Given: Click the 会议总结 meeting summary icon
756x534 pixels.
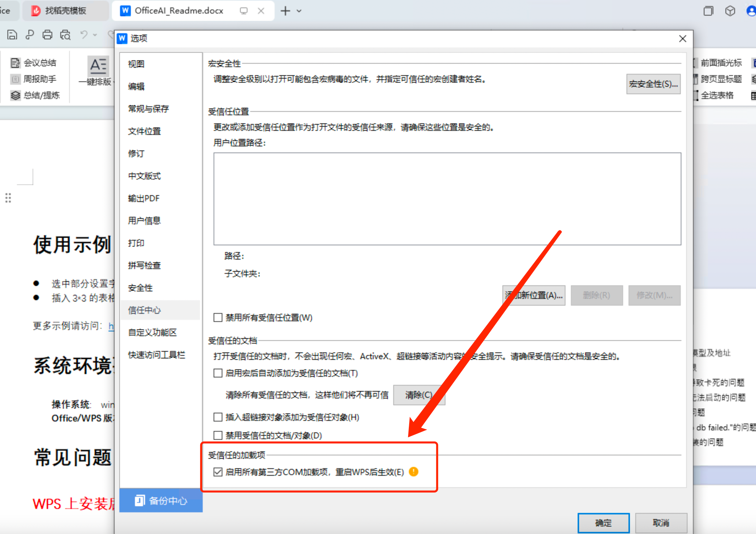Looking at the screenshot, I should (15, 63).
